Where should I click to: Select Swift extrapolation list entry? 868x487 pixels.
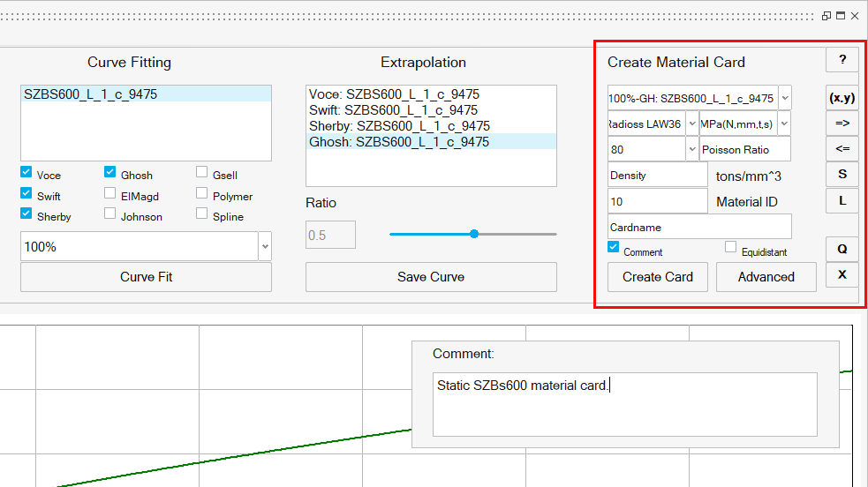click(x=393, y=110)
